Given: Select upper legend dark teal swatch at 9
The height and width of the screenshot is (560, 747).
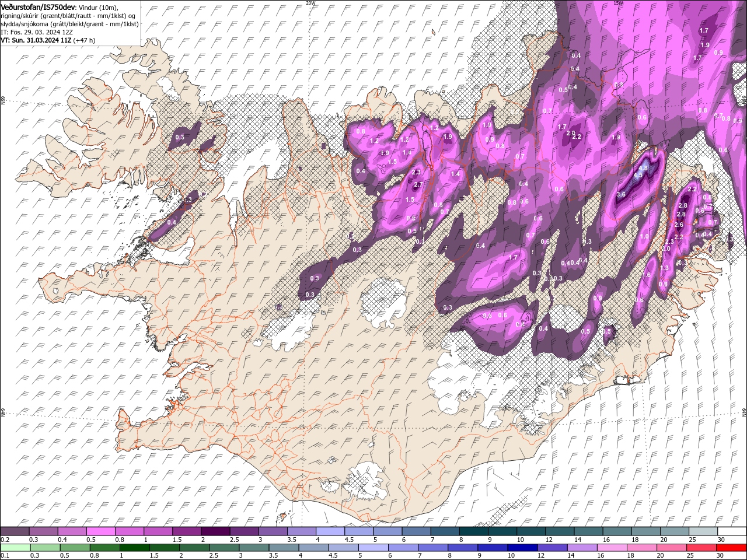Looking at the screenshot, I should click(502, 531).
